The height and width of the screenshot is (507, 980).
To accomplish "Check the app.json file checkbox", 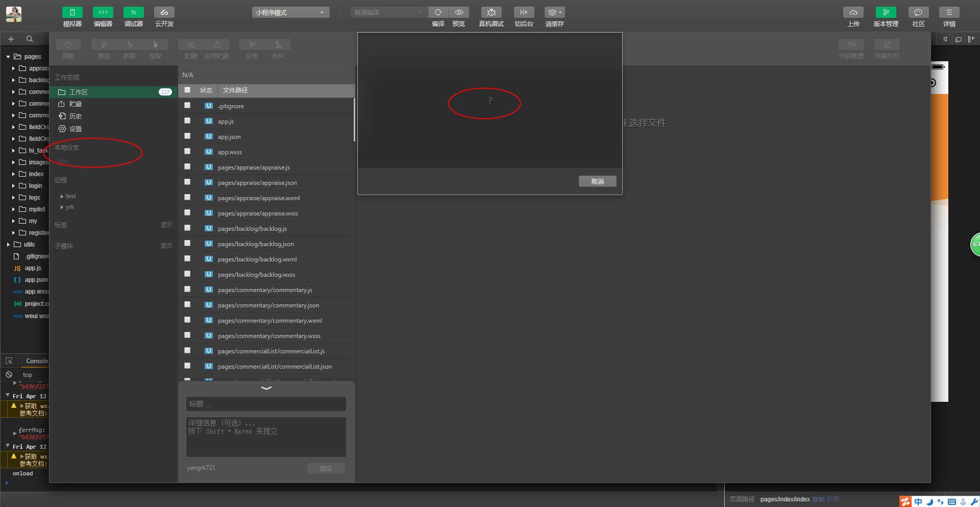I will [187, 136].
